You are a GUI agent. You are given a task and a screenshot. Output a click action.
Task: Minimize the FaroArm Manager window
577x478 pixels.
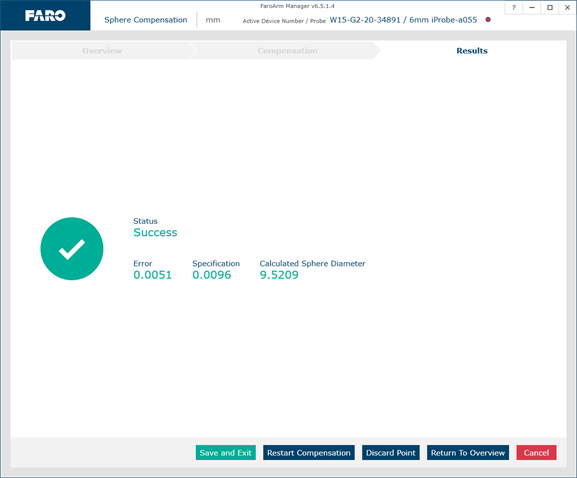point(532,8)
